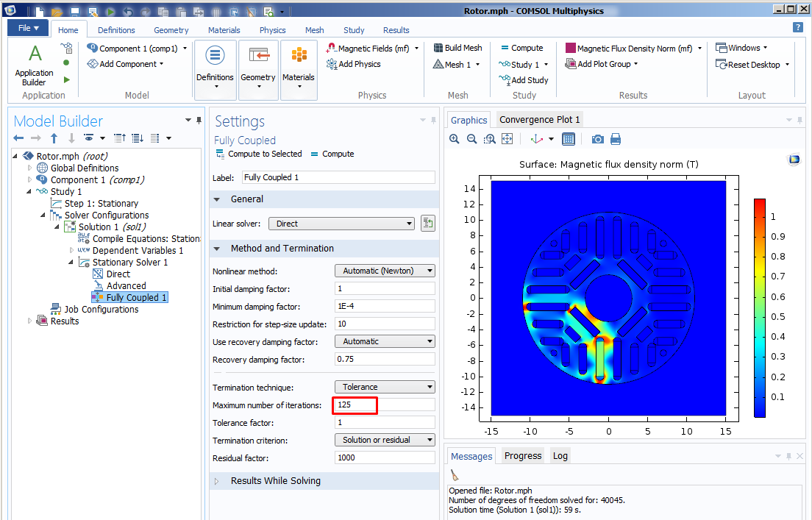Toggle the grid display in Graphics toolbar
Screen dimensions: 812x520
coord(568,139)
